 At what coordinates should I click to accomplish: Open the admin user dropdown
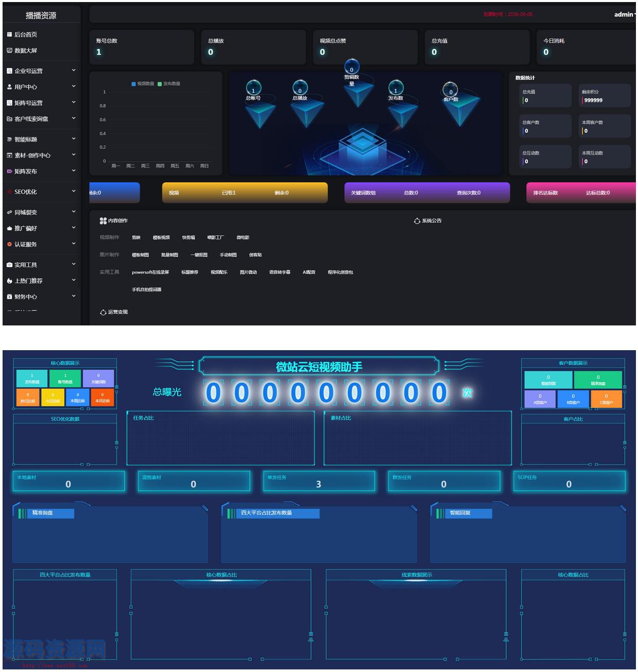point(624,14)
